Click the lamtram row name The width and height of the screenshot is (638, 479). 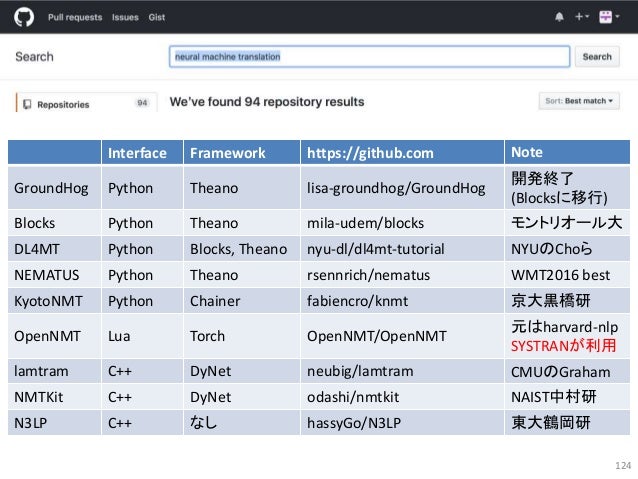[x=41, y=371]
